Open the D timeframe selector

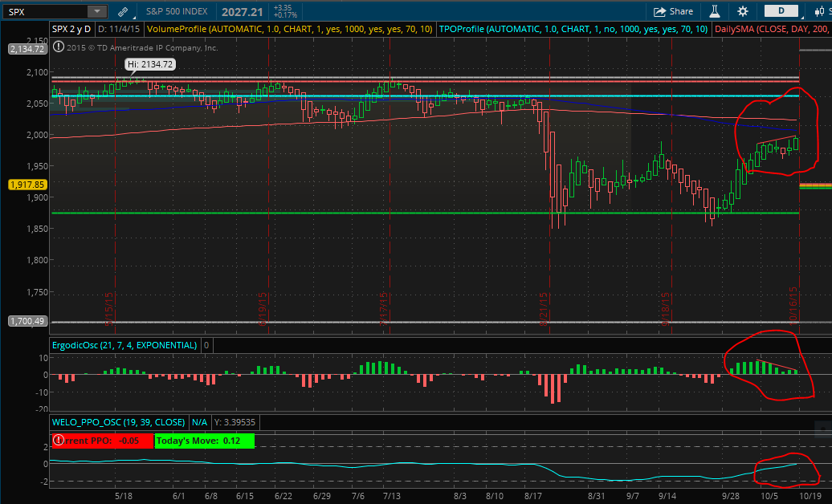click(x=781, y=11)
